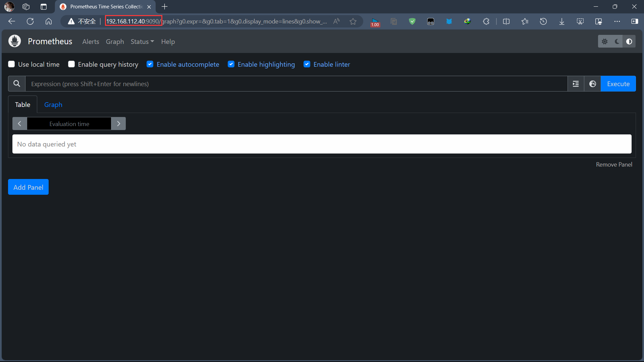This screenshot has height=362, width=644.
Task: Click the left chevron beside Evaluation time
Action: pyautogui.click(x=19, y=123)
